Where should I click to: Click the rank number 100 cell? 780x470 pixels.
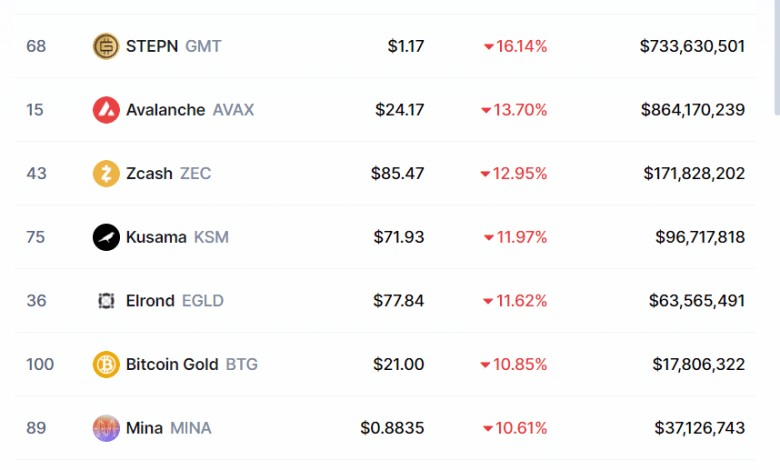coord(40,365)
